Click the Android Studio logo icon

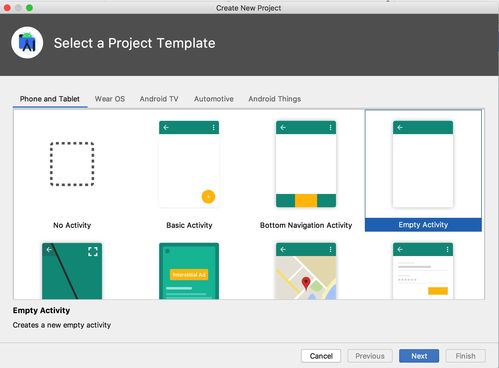[x=27, y=43]
